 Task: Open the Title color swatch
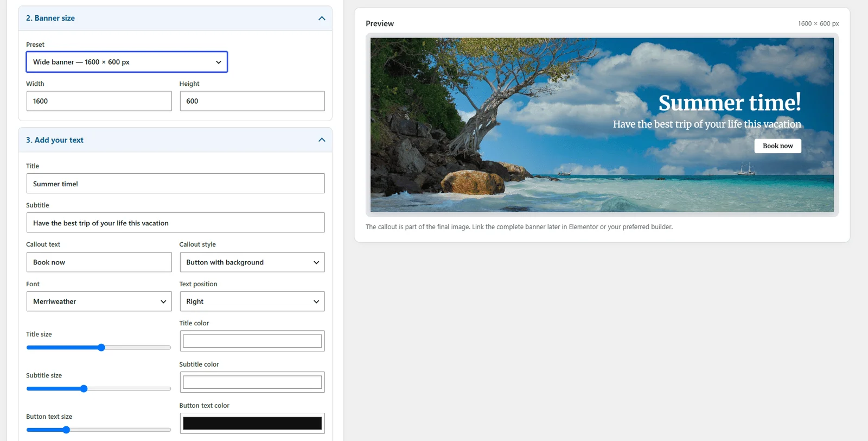(x=252, y=341)
